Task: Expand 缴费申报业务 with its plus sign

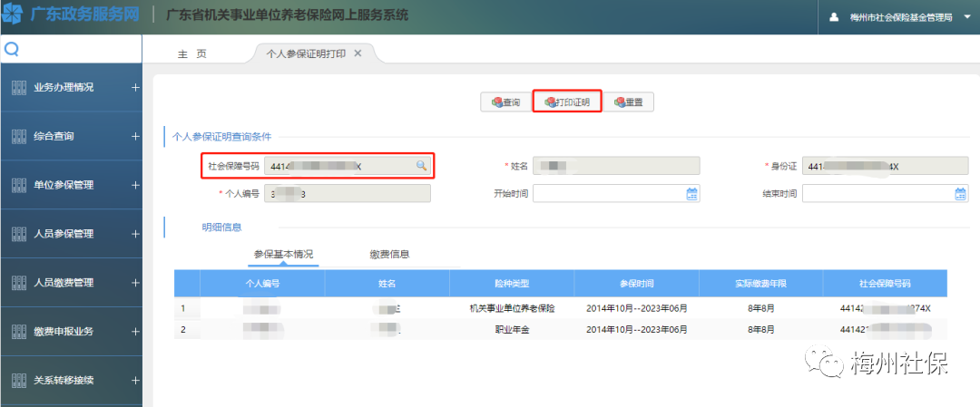Action: (135, 331)
